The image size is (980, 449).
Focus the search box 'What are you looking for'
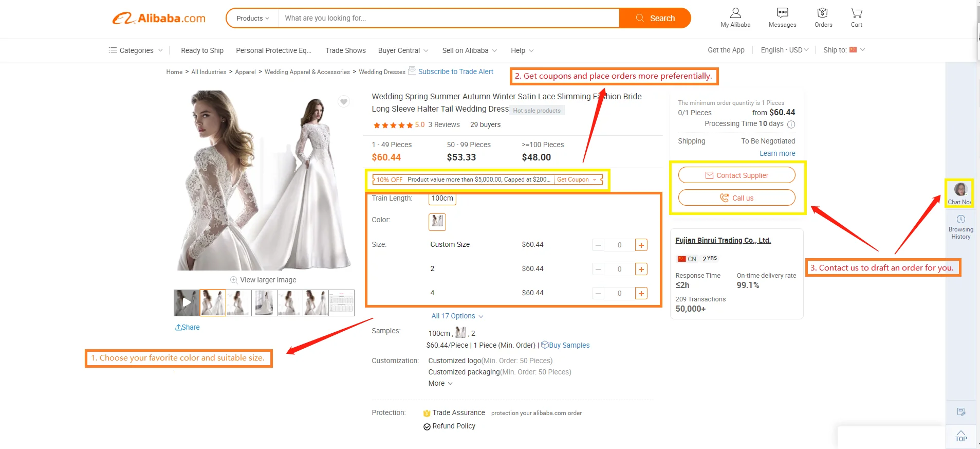449,18
